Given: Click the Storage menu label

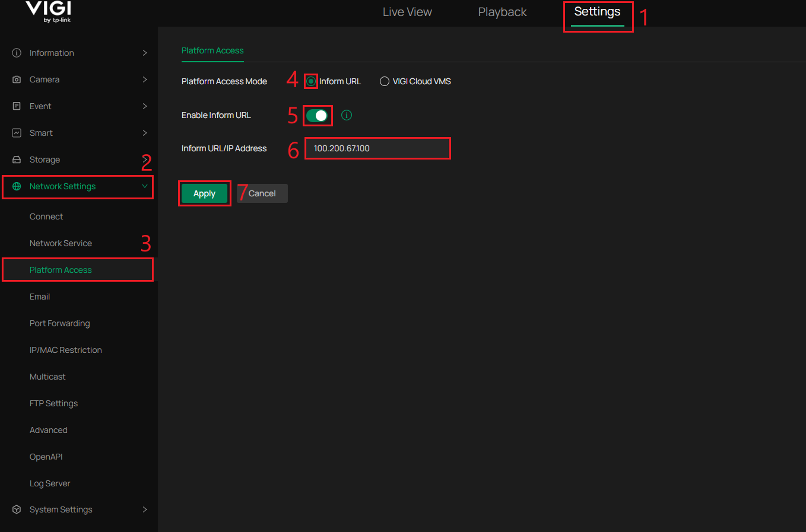Looking at the screenshot, I should [45, 159].
